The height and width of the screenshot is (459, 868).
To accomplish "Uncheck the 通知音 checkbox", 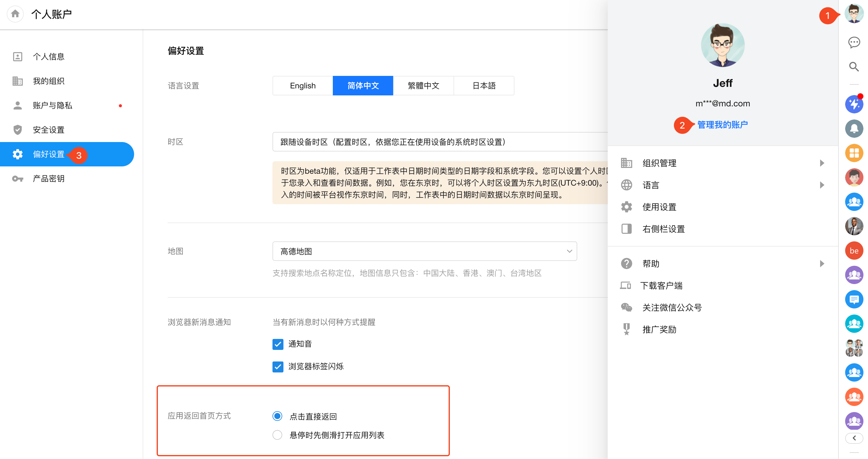I will (x=278, y=344).
